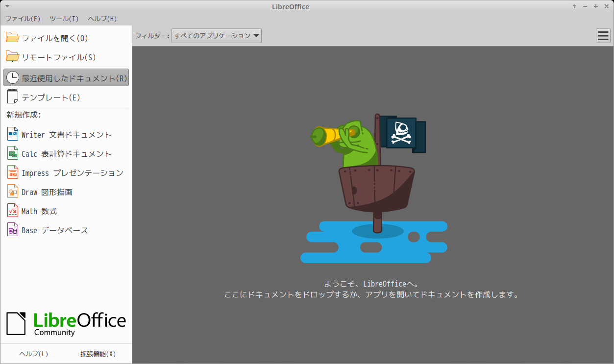Create a new Base データベース

point(66,230)
